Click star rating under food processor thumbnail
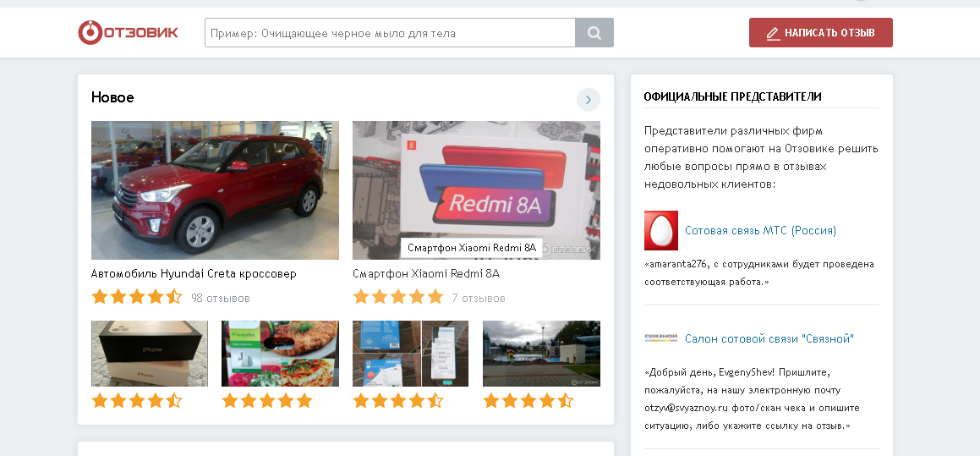 (267, 401)
